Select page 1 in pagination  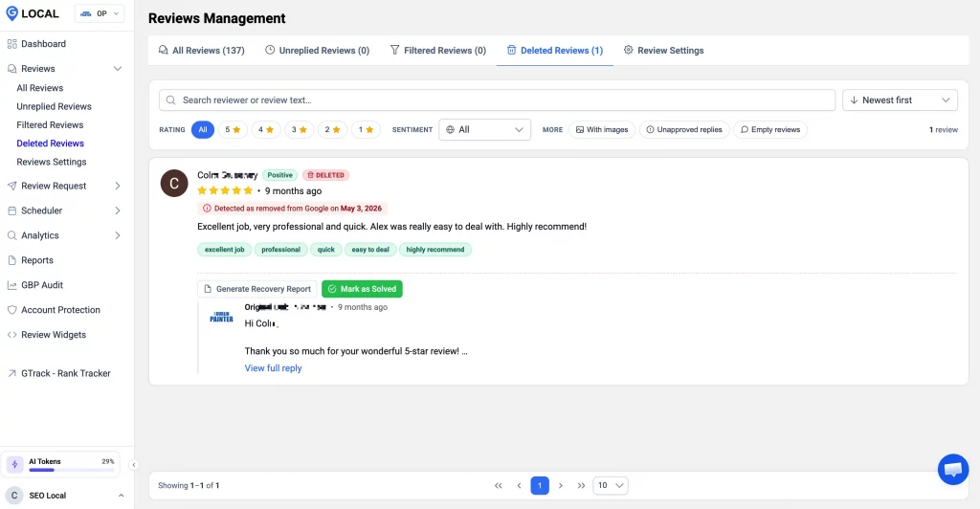point(540,486)
